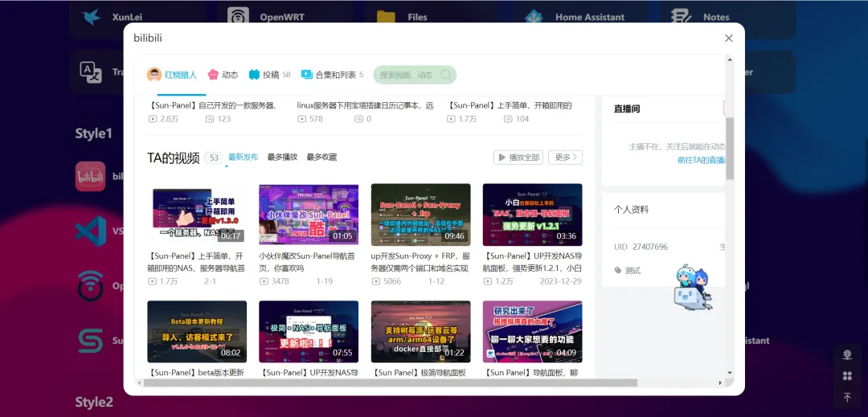The height and width of the screenshot is (417, 868).
Task: Click the 红烧猎人 user avatar
Action: click(x=154, y=75)
